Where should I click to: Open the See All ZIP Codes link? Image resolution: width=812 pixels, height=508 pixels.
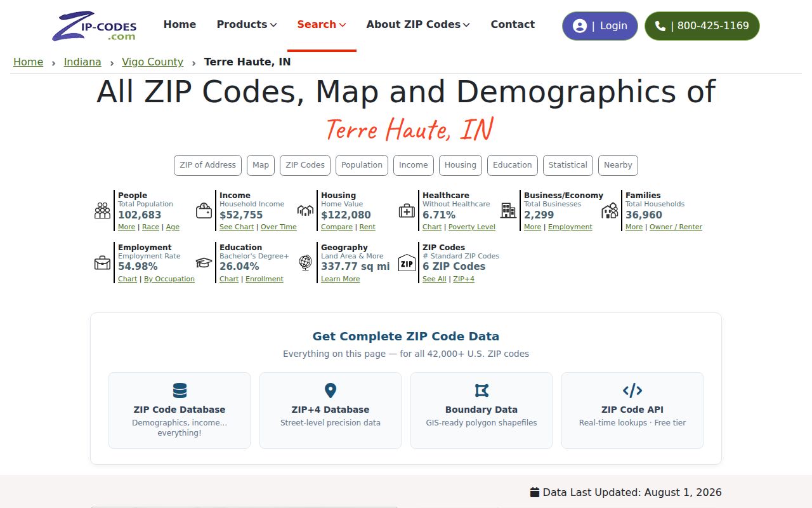pyautogui.click(x=435, y=279)
